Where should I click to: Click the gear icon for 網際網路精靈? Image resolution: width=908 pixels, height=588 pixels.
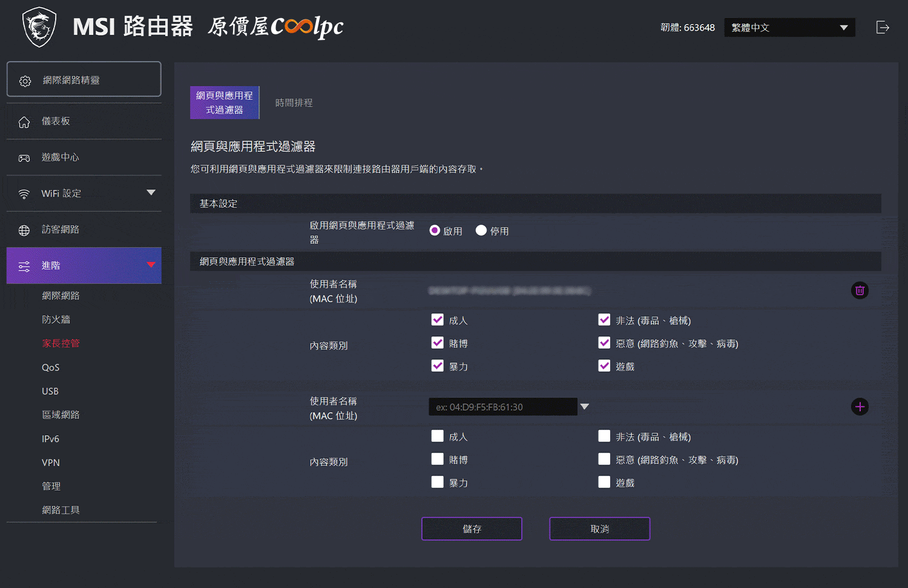[25, 80]
